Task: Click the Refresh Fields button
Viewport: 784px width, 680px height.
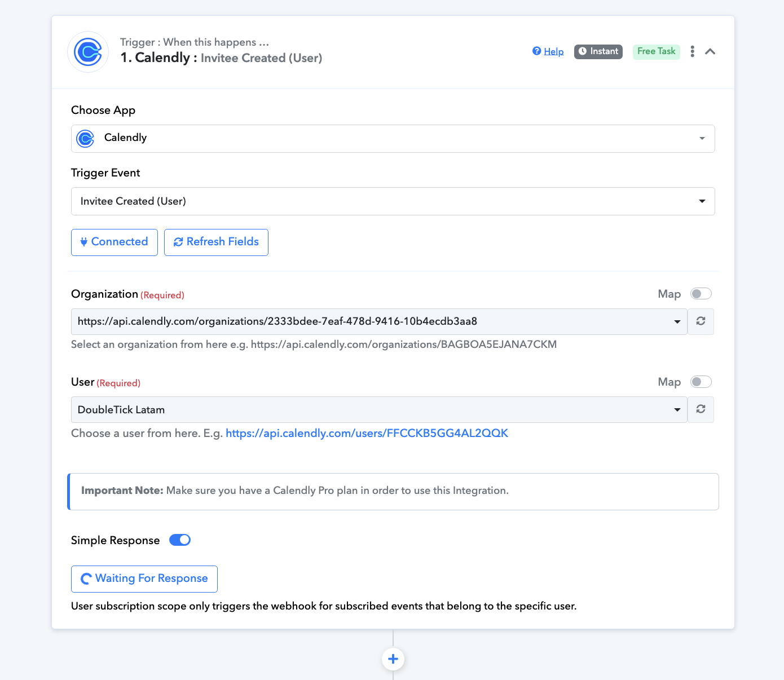Action: point(216,242)
